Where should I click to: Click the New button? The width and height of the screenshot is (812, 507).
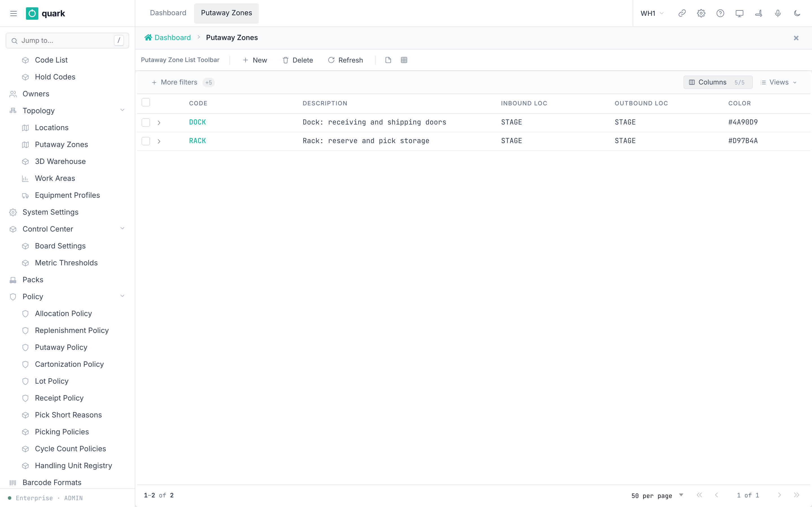point(255,60)
